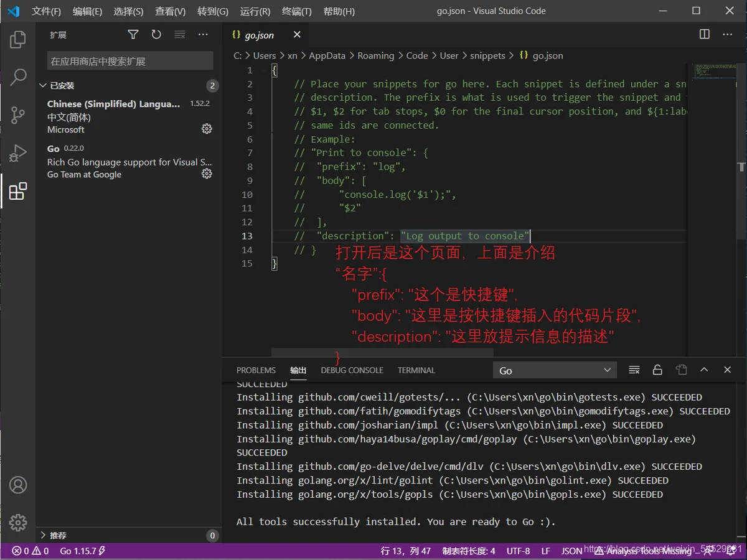Open the Source Control view
The height and width of the screenshot is (560, 747).
point(18,114)
